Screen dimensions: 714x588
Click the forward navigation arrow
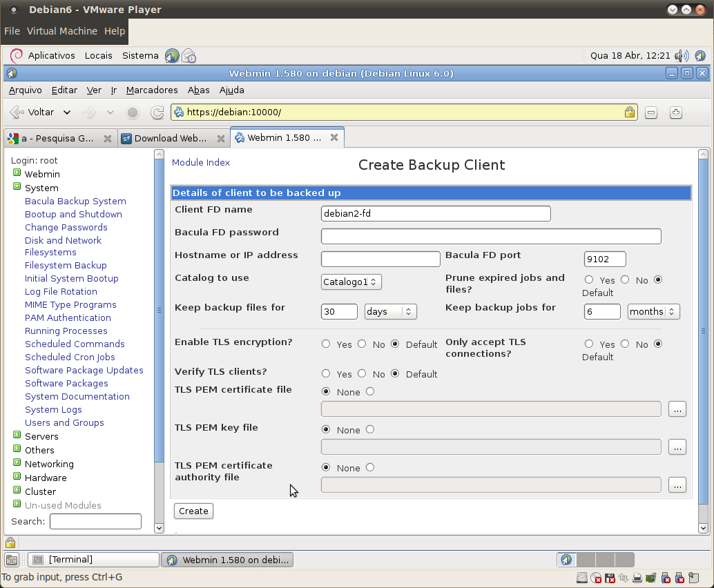click(x=89, y=112)
